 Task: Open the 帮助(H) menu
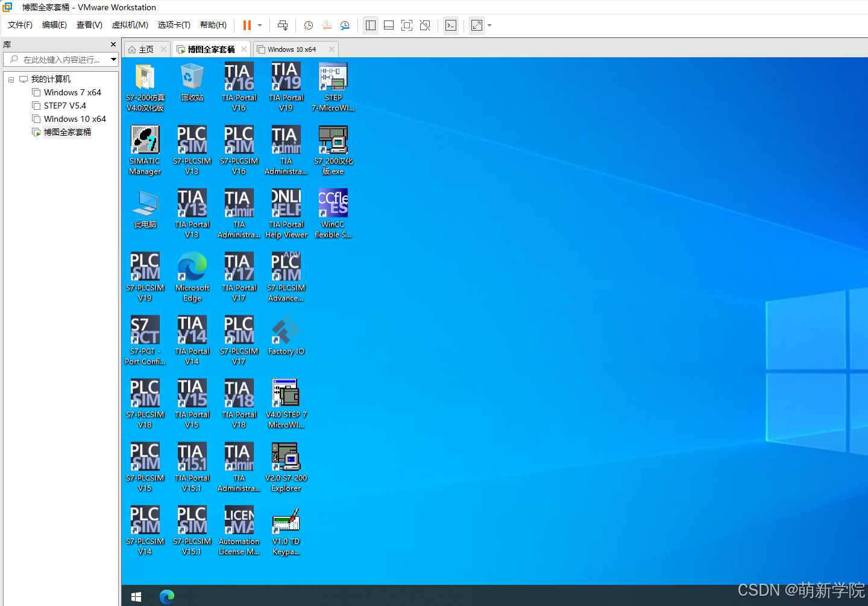[x=213, y=25]
